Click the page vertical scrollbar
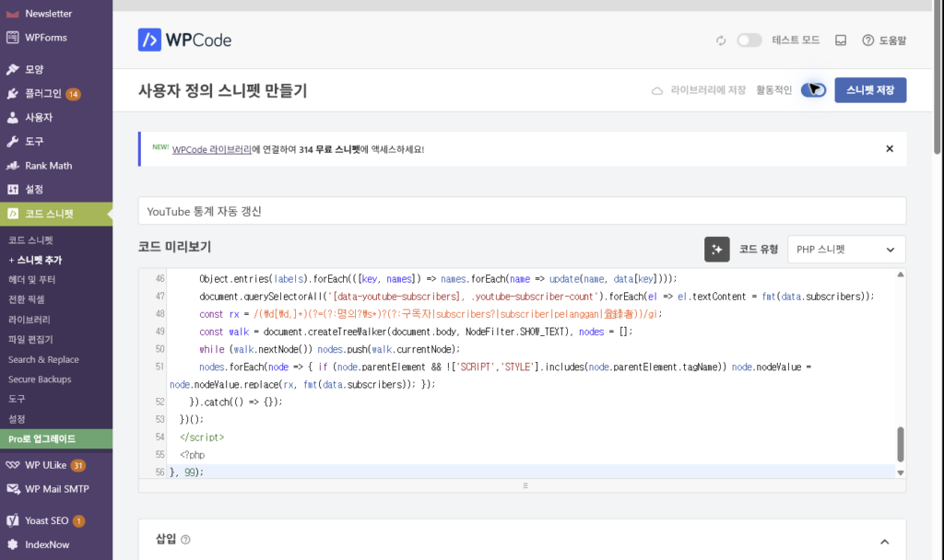 click(938, 78)
